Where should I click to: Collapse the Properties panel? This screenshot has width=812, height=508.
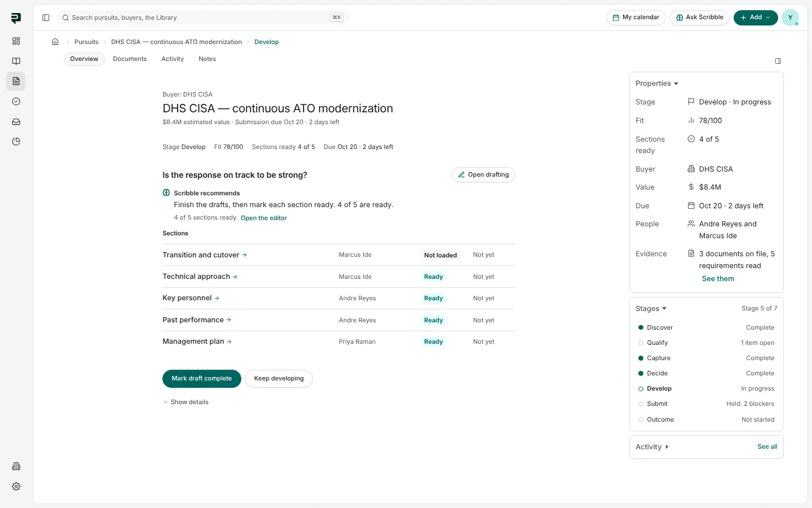click(657, 84)
